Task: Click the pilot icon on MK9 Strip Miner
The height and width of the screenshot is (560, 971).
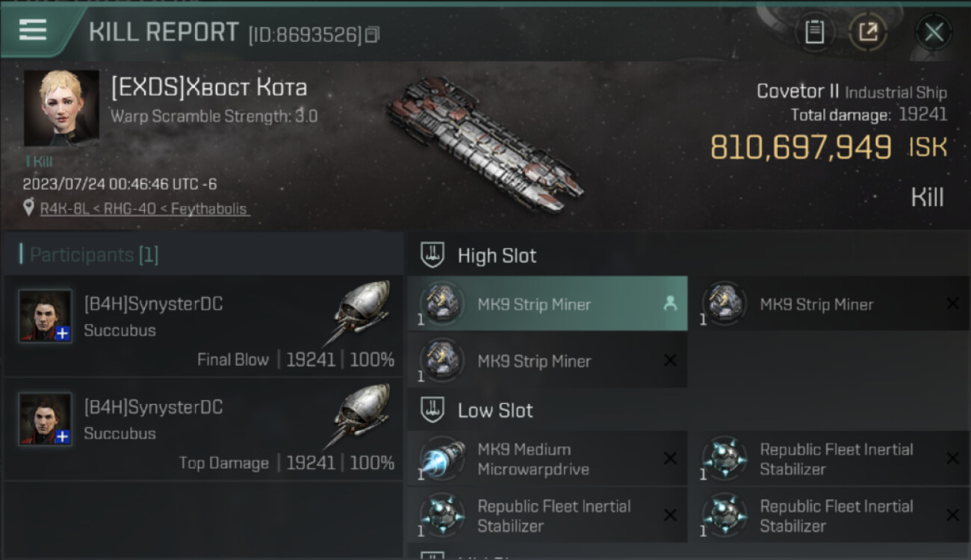Action: pos(670,303)
